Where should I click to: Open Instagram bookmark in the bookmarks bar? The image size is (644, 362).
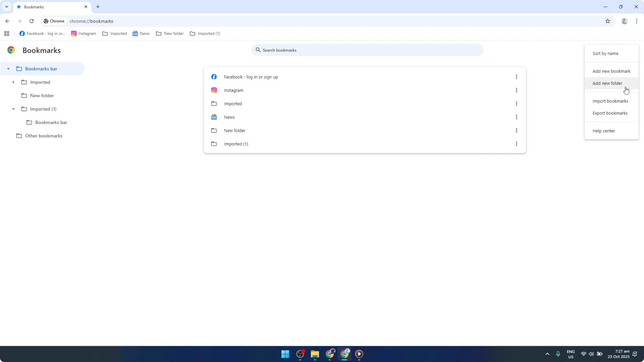coord(84,33)
